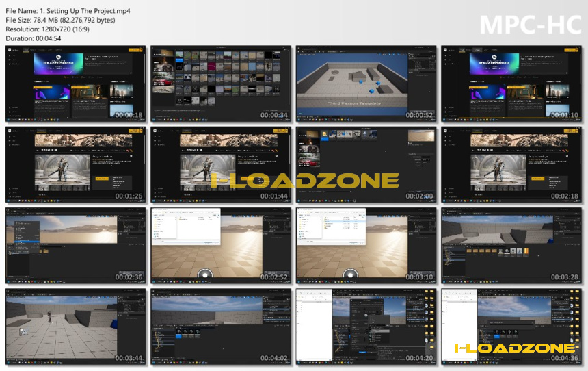Choose the thumbnail stamped 00:03:44

point(76,327)
